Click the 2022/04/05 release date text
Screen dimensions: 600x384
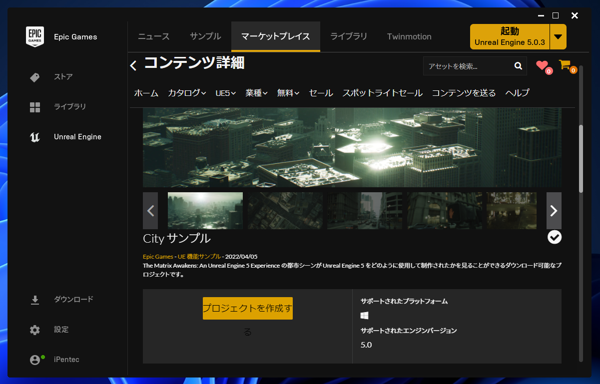click(241, 257)
